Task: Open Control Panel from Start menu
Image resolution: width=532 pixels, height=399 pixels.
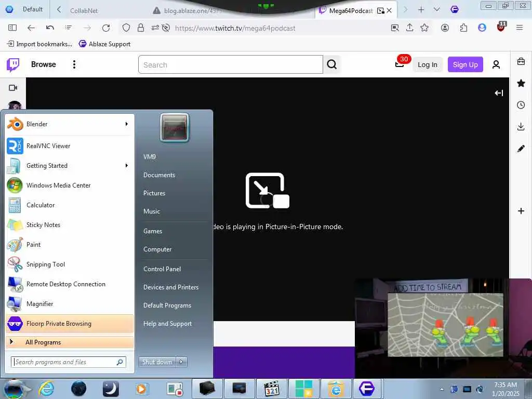Action: click(x=162, y=269)
